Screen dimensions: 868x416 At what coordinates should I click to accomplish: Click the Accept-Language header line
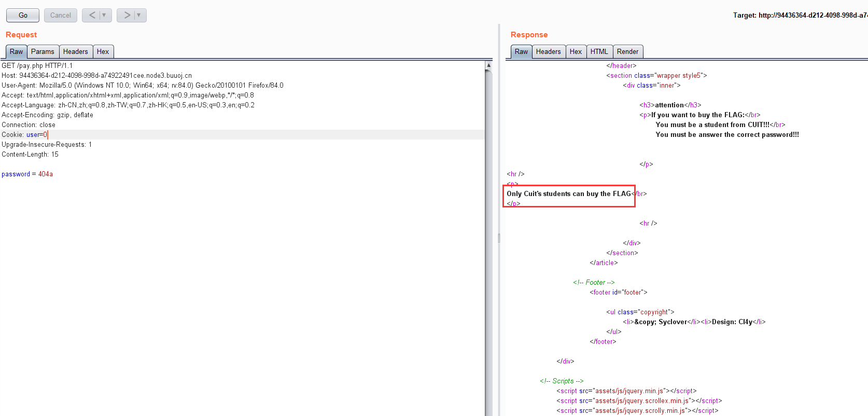coord(128,105)
